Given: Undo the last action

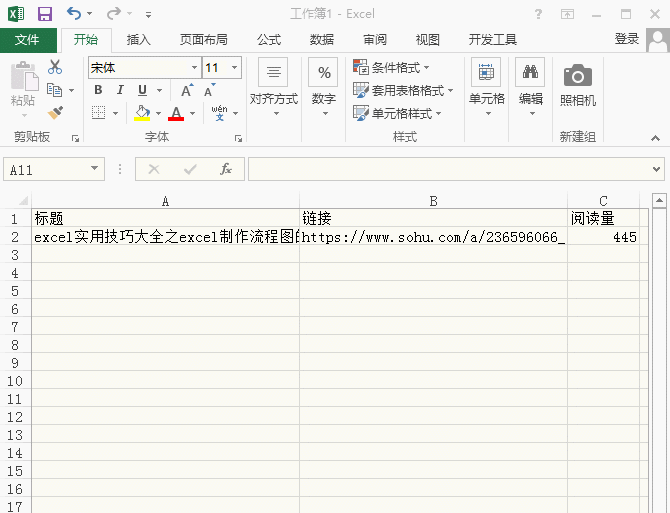Looking at the screenshot, I should point(73,14).
